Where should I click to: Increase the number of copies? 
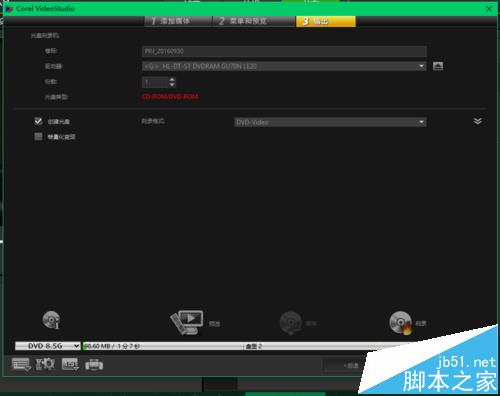pyautogui.click(x=172, y=79)
